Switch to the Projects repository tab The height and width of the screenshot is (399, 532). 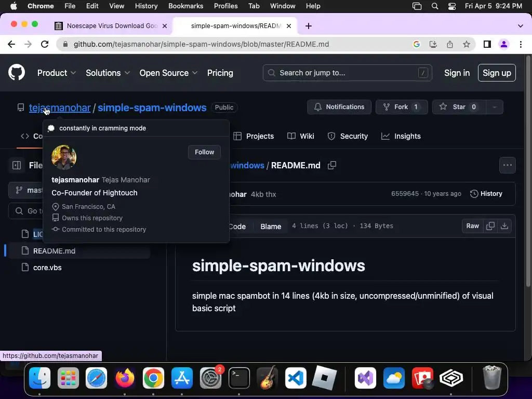[254, 136]
